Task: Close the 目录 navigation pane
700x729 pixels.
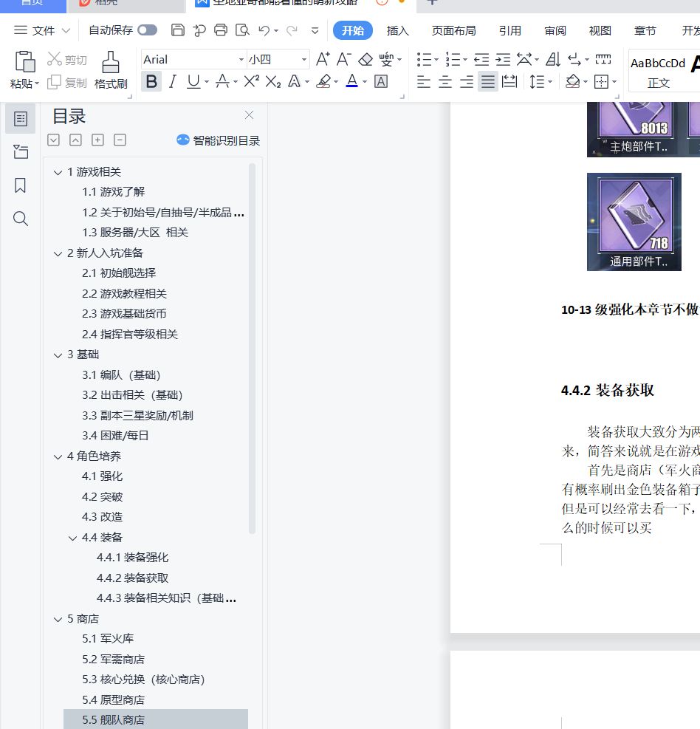Action: (249, 115)
